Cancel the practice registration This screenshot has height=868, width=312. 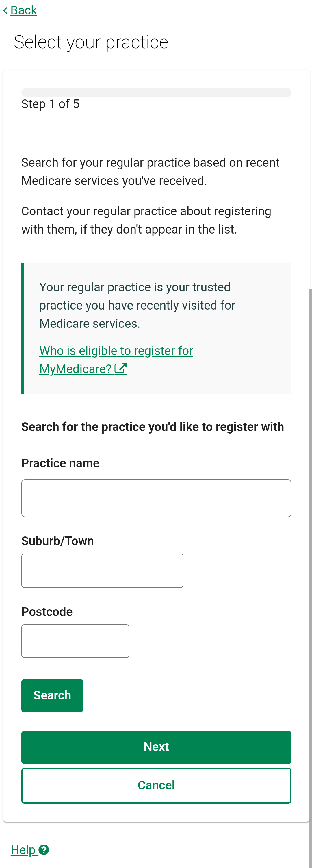(x=156, y=785)
